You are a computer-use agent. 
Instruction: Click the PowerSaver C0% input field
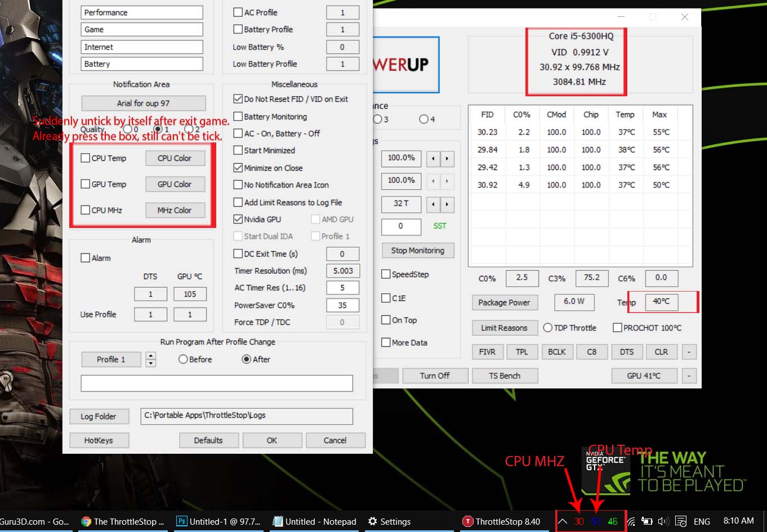tap(343, 305)
